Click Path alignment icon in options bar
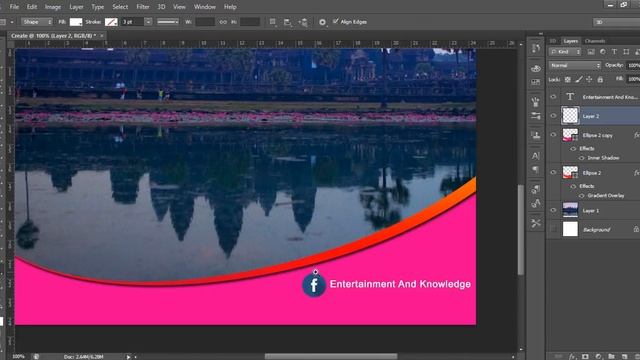 point(288,22)
